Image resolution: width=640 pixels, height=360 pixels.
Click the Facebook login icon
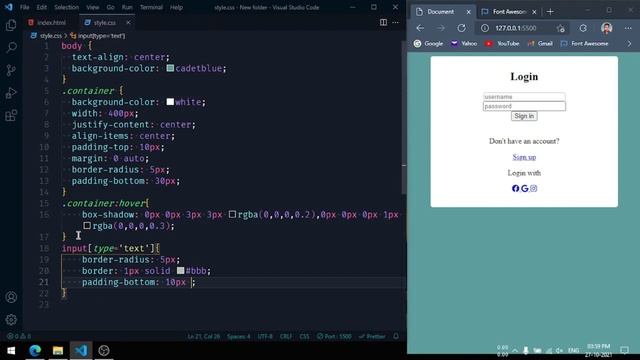click(x=516, y=188)
